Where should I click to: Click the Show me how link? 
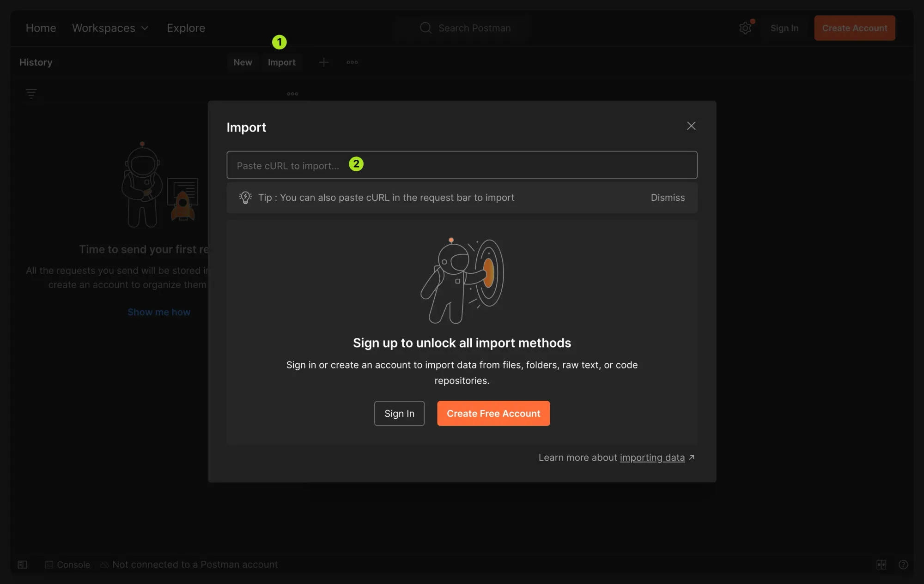point(159,312)
